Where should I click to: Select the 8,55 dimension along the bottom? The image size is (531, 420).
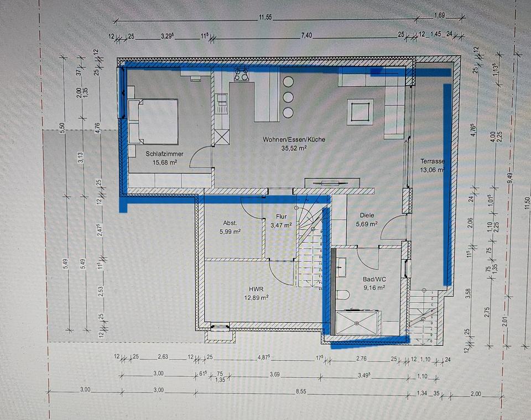301,391
